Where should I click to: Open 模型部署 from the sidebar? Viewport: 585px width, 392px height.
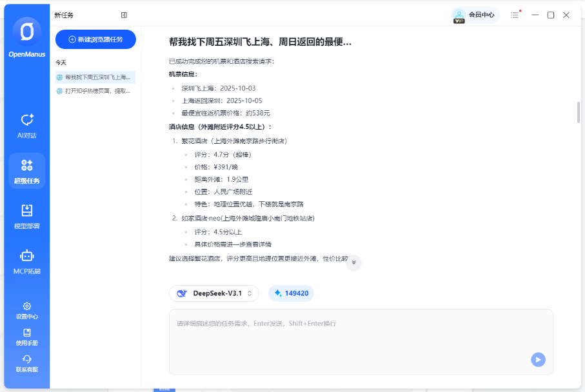[26, 216]
